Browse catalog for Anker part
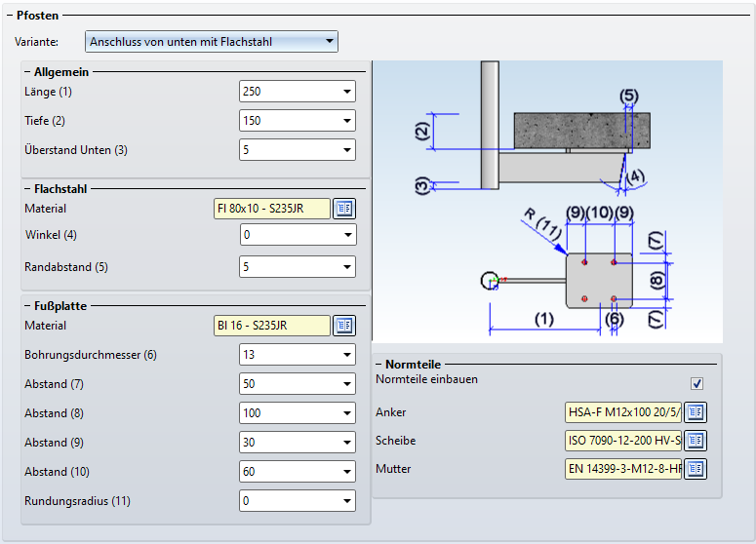The height and width of the screenshot is (544, 756). click(696, 412)
